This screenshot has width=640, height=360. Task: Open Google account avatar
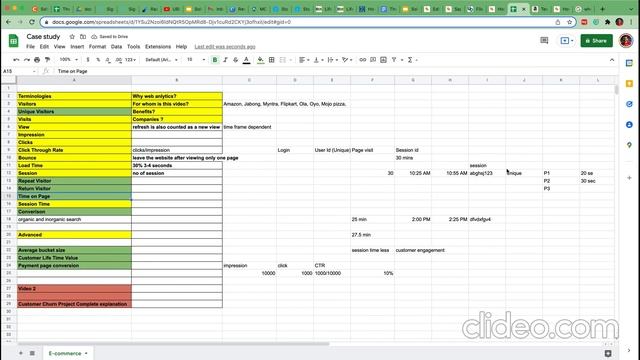pos(626,41)
